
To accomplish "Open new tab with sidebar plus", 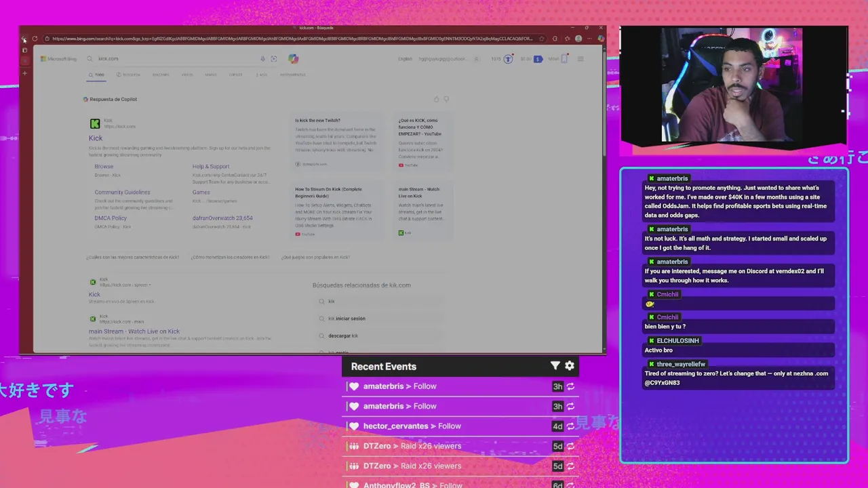I will pos(24,73).
